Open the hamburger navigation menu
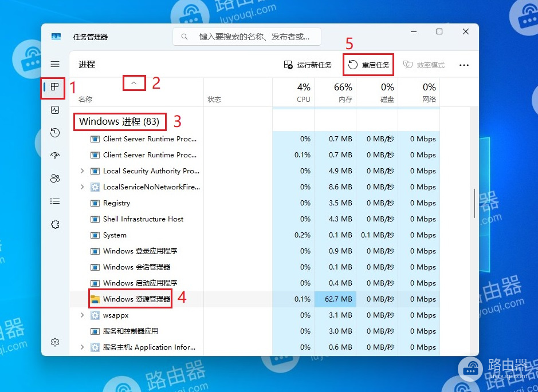The image size is (538, 392). [x=55, y=64]
